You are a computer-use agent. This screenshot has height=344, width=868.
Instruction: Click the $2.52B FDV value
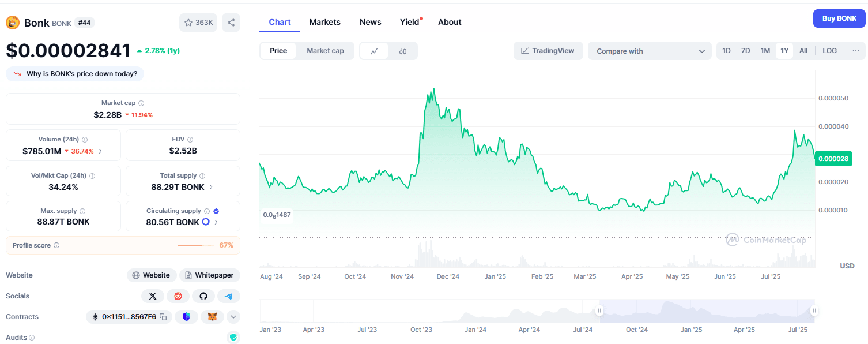pos(183,151)
